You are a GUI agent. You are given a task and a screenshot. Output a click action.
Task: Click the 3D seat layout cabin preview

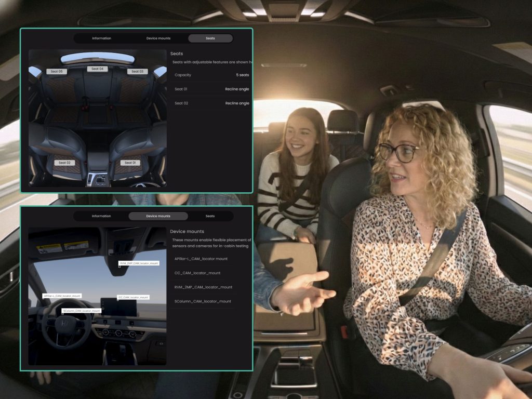coord(97,118)
